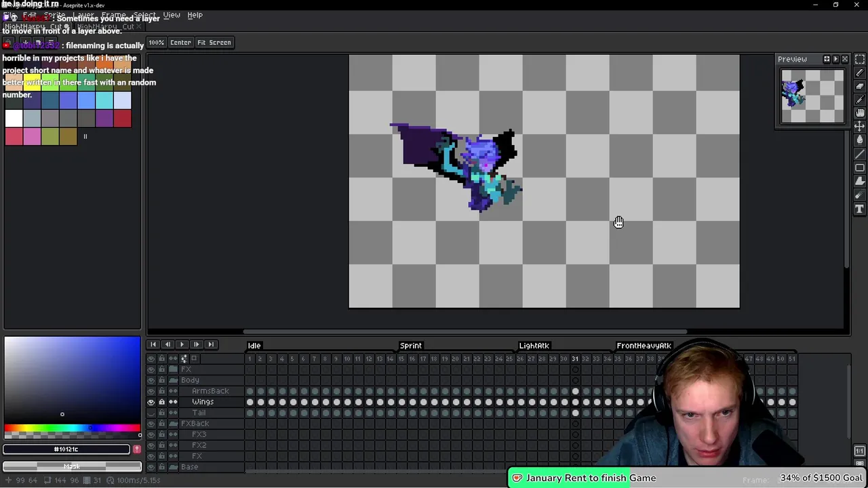Viewport: 868px width, 488px height.
Task: Select the Text tool
Action: coord(860,209)
